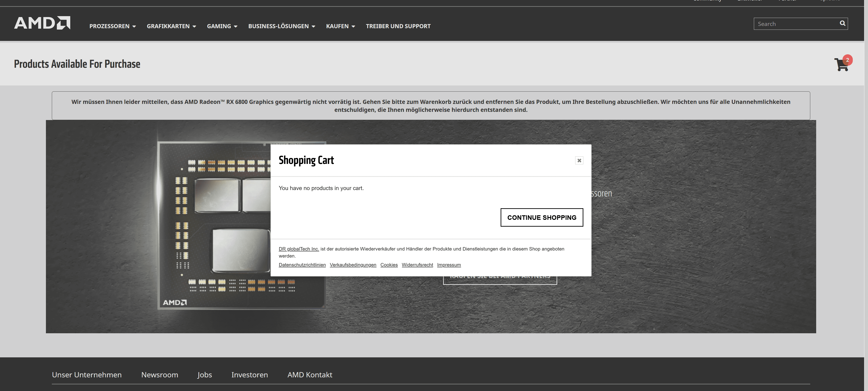Click the out-of-stock RX 6800 notice text
The image size is (868, 391).
(x=431, y=105)
